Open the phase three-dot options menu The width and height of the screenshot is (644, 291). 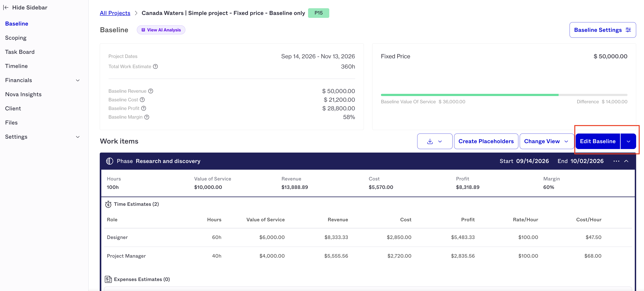tap(616, 161)
